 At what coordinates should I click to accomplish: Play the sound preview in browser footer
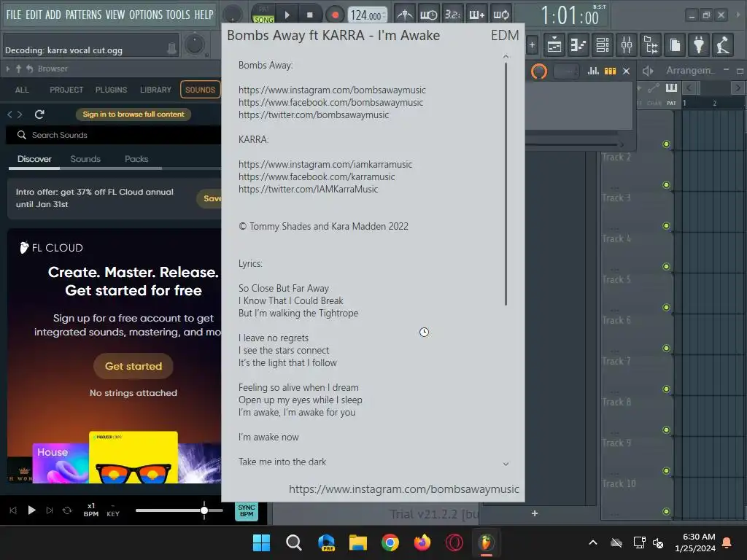(31, 510)
